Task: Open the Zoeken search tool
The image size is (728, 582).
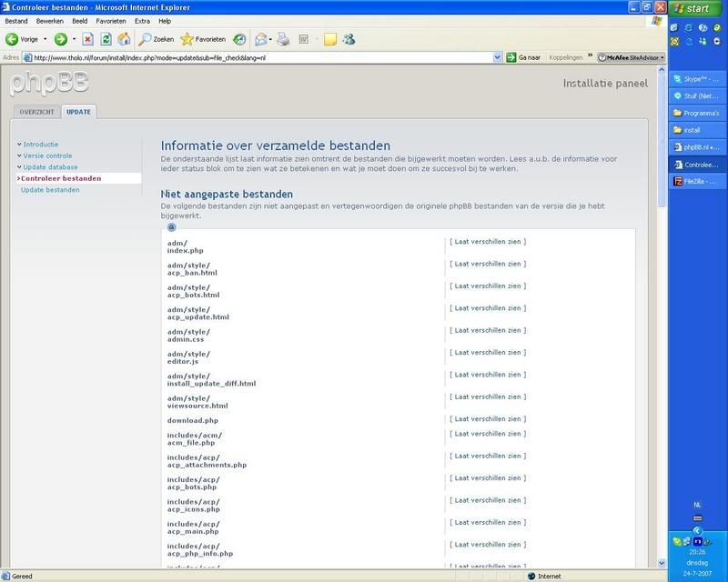Action: 156,39
